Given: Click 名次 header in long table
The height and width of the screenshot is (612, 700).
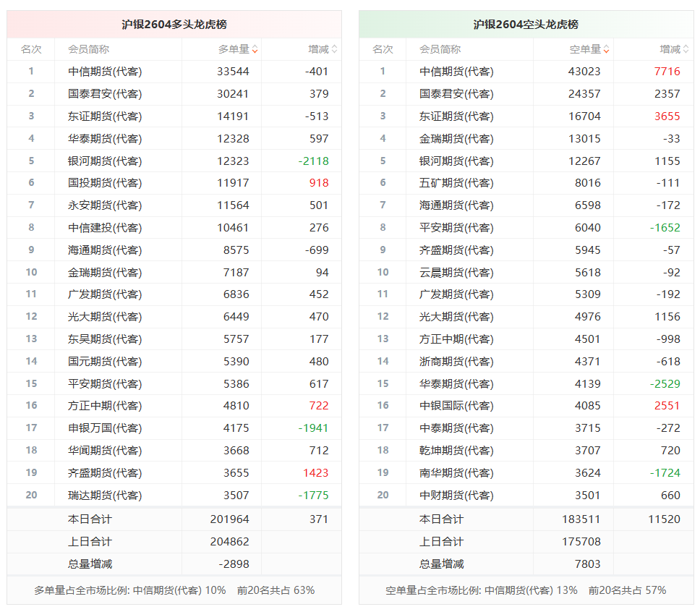Looking at the screenshot, I should 31,49.
